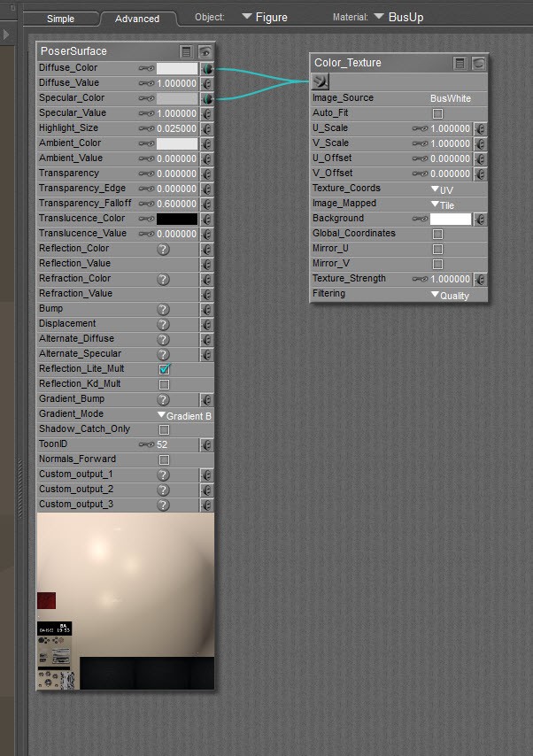Click the Translucence_Color connector plug icon
The width and height of the screenshot is (533, 756).
tap(207, 219)
